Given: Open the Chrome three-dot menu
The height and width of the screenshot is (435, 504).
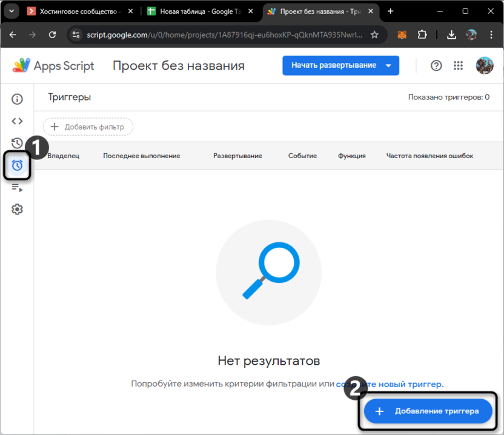Looking at the screenshot, I should tap(491, 35).
